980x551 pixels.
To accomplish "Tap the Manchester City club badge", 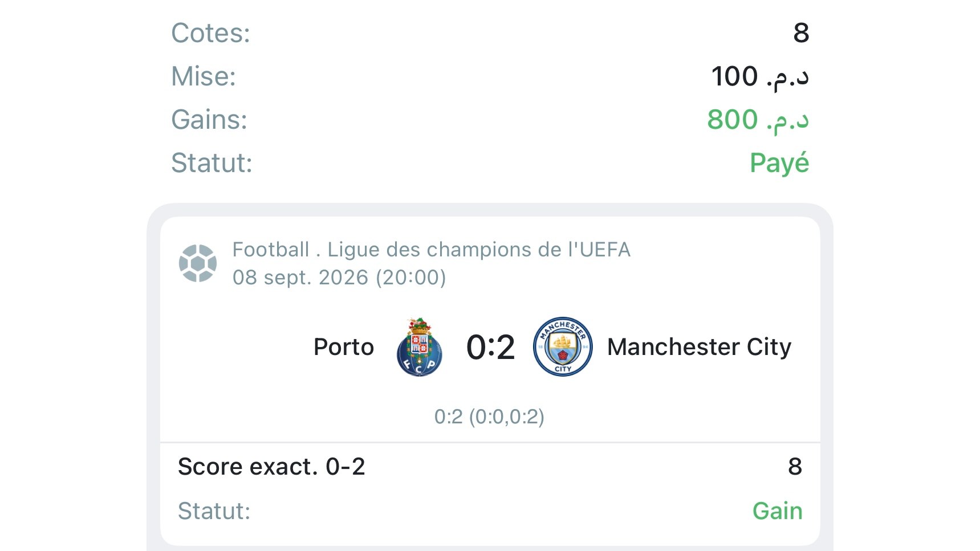I will point(563,346).
